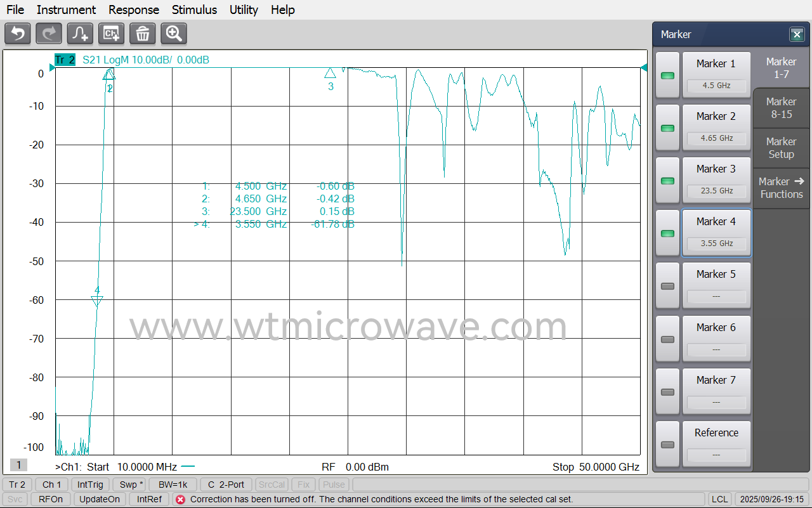812x508 pixels.
Task: Enable Marker 5 with its gray indicator
Action: pyautogui.click(x=667, y=285)
